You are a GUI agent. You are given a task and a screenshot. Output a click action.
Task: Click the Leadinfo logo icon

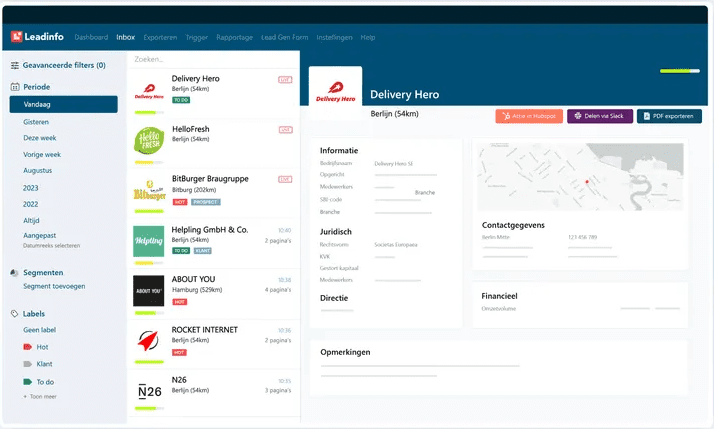17,37
